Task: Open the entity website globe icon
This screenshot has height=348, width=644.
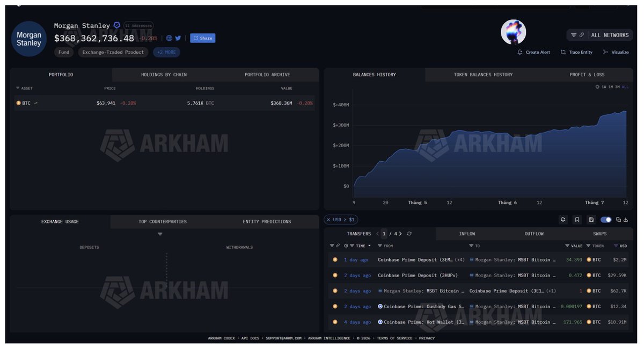Action: (x=169, y=38)
